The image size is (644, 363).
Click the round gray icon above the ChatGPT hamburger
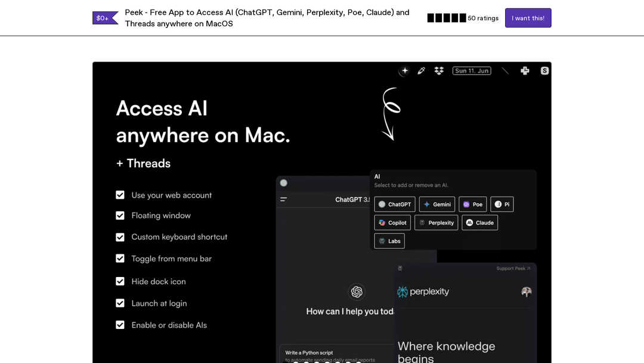pyautogui.click(x=283, y=183)
